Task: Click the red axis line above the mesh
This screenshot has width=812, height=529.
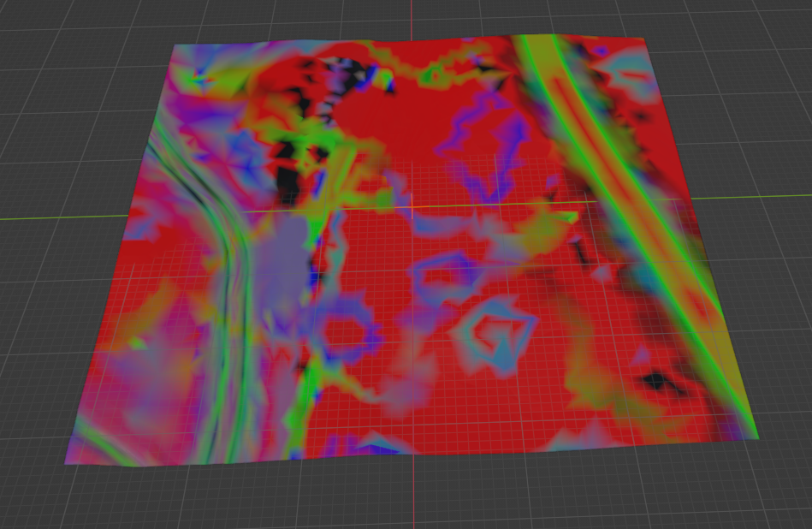Action: point(412,17)
